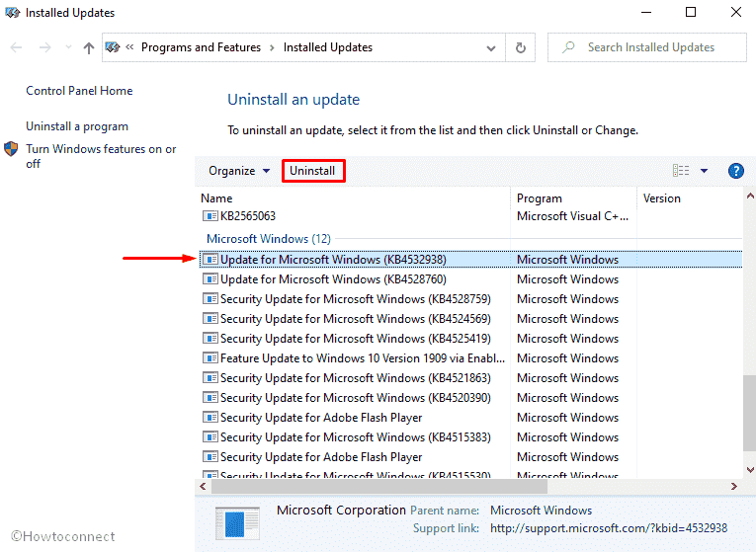Collapse the Microsoft Windows (12) group
Screen dimensions: 756x552
[x=269, y=239]
